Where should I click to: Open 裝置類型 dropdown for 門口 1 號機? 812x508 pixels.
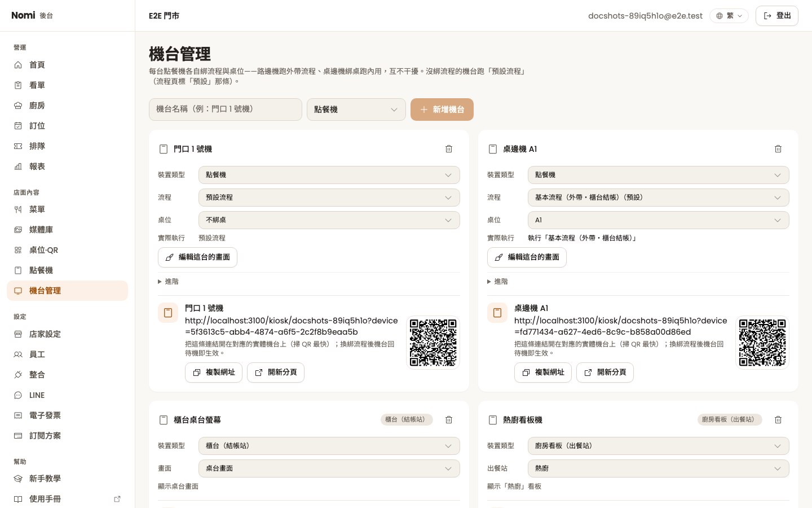[329, 175]
